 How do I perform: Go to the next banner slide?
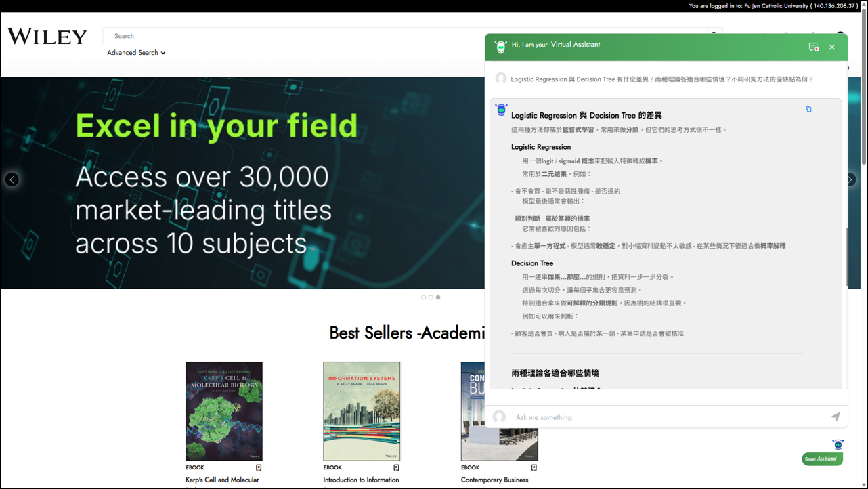pos(851,179)
